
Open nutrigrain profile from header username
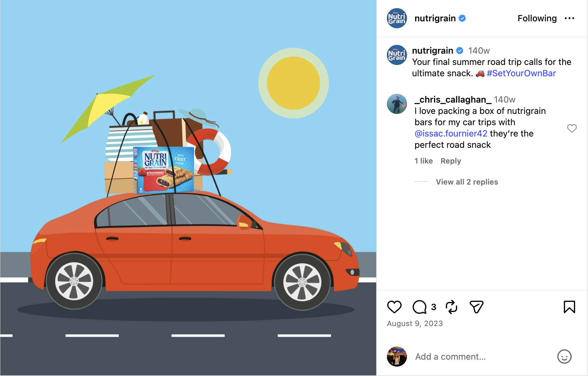(435, 19)
